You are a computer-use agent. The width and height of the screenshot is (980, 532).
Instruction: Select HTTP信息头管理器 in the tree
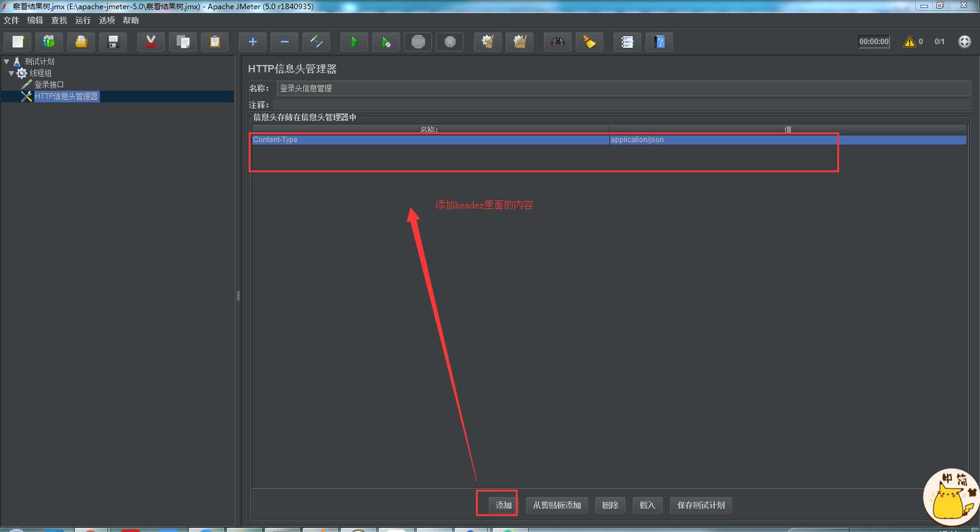[66, 96]
